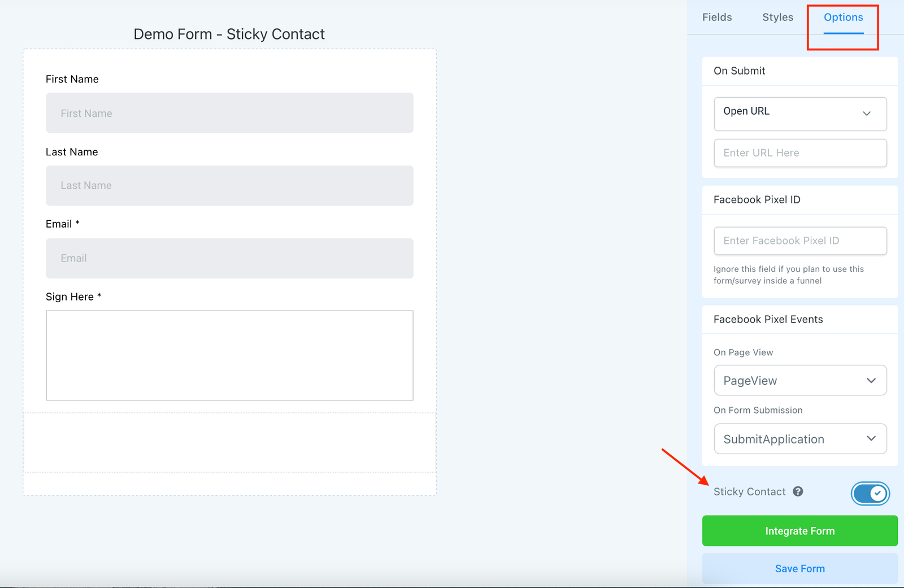
Task: Switch to the Fields tab
Action: 717,18
